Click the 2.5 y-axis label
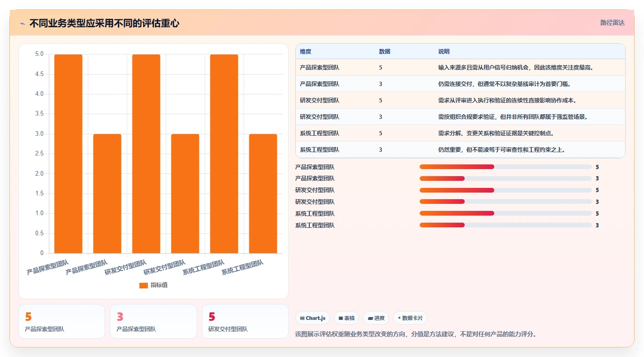644x357 pixels. (39, 154)
